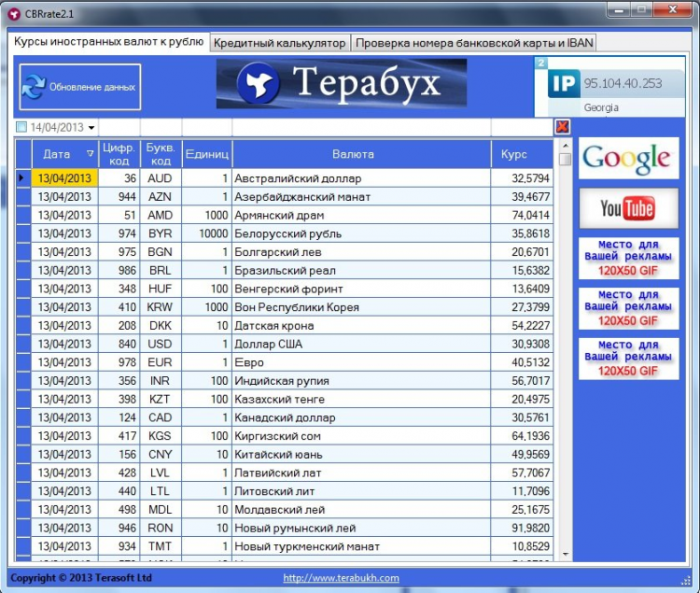This screenshot has width=700, height=593.
Task: Select the Азербайджанский манат cell
Action: [361, 196]
